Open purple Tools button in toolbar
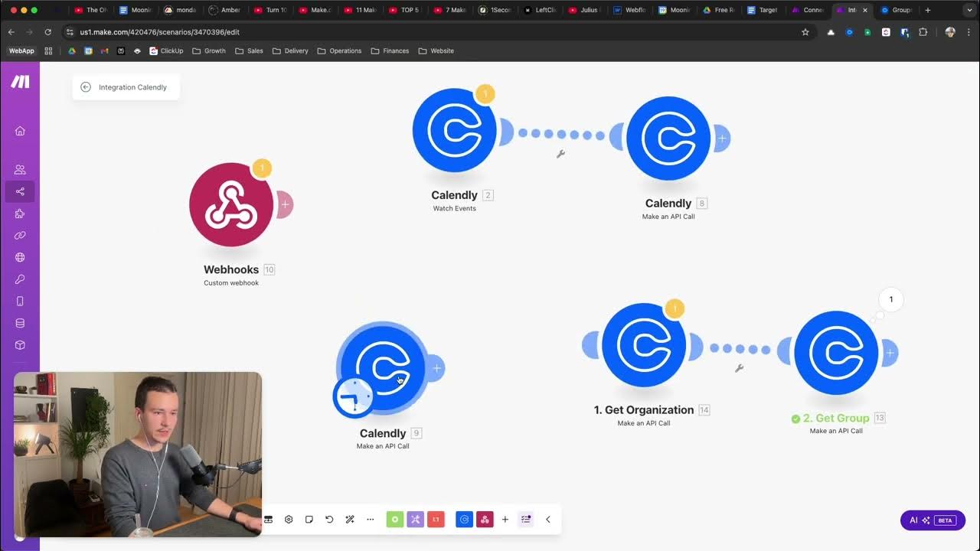980x551 pixels. pos(416,520)
